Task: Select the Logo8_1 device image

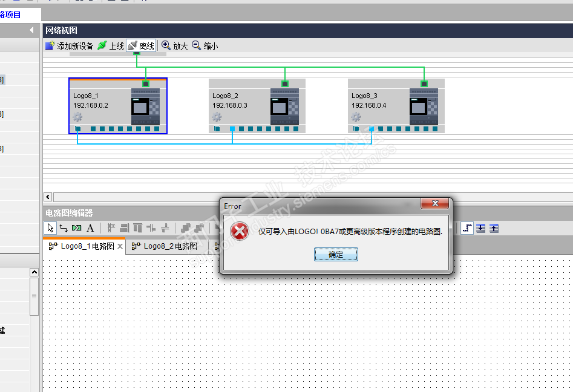Action: click(145, 106)
